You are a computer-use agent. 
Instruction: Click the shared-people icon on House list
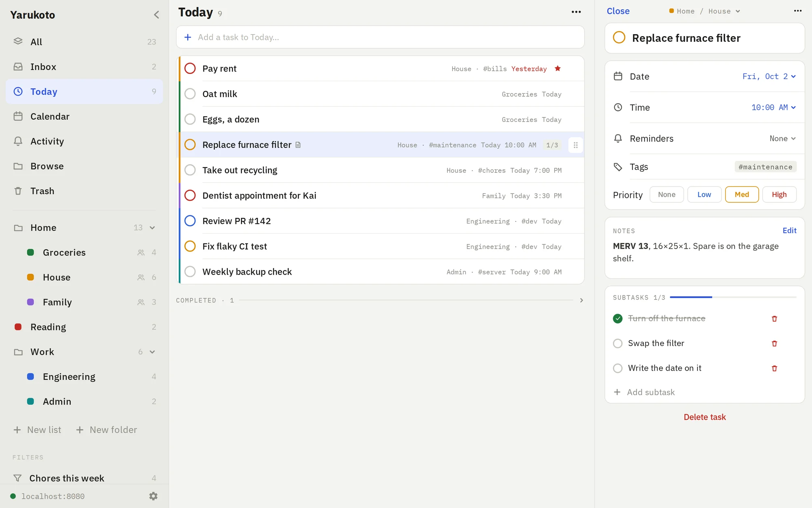point(141,278)
